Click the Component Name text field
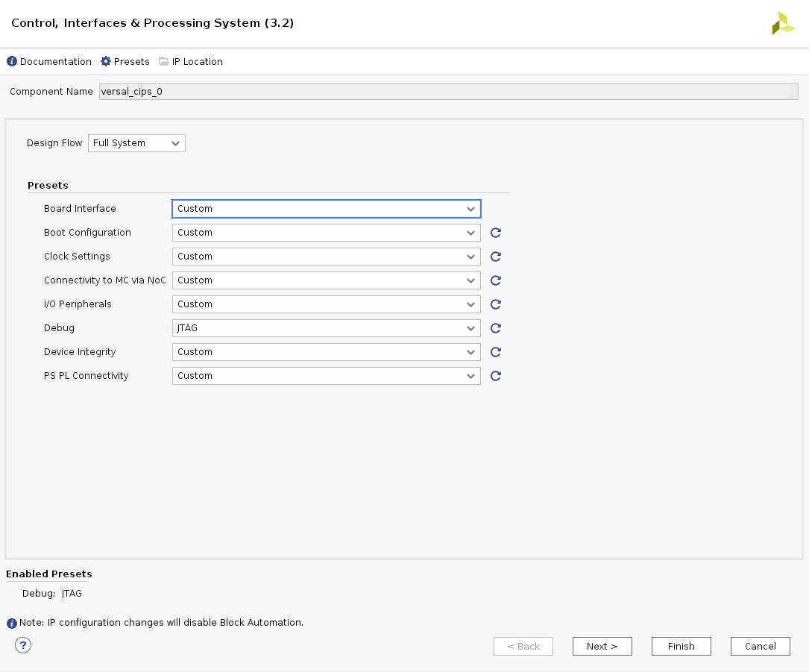 pos(447,92)
